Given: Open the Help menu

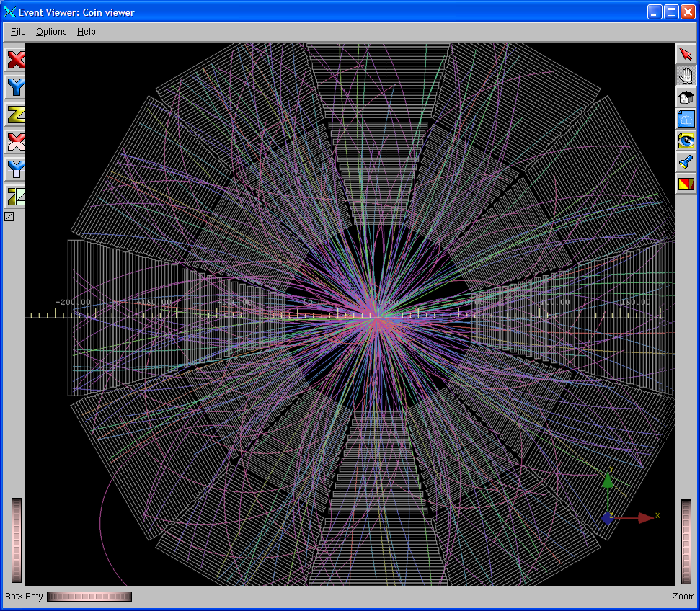Looking at the screenshot, I should coord(87,32).
